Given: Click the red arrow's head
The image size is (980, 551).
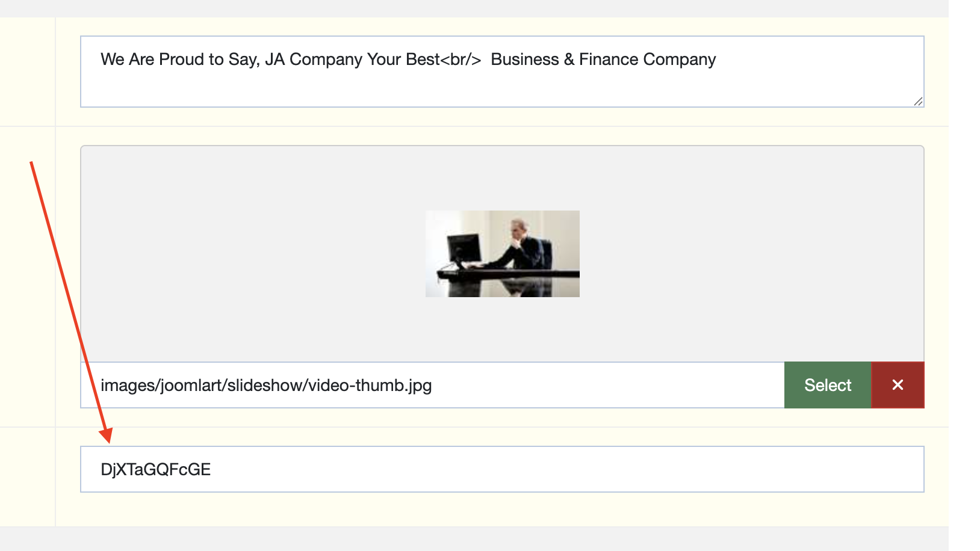Looking at the screenshot, I should pyautogui.click(x=107, y=436).
